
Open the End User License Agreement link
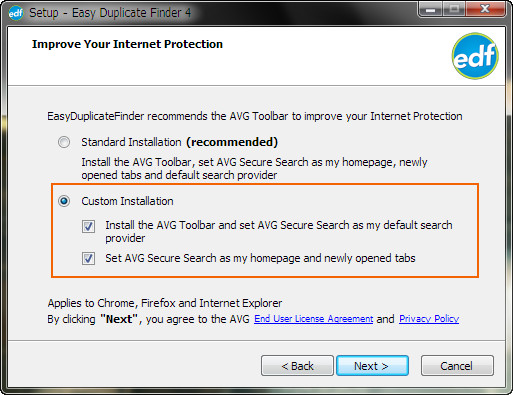(313, 319)
